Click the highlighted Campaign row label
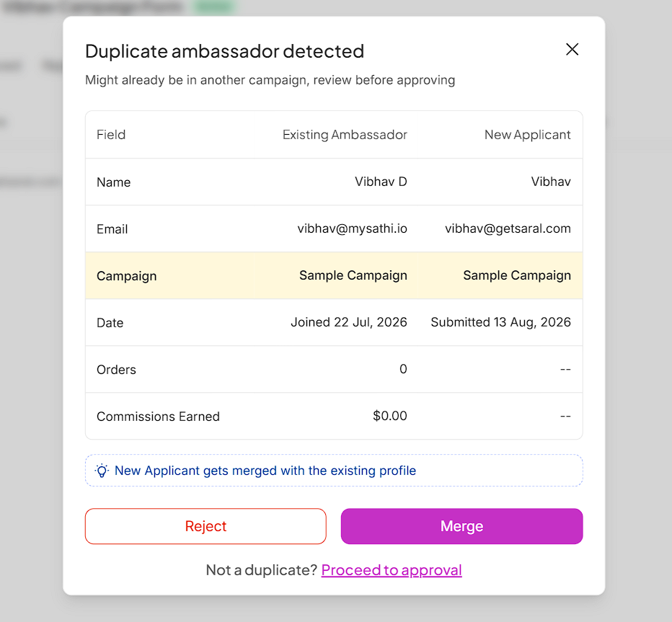This screenshot has width=672, height=622. coord(127,276)
